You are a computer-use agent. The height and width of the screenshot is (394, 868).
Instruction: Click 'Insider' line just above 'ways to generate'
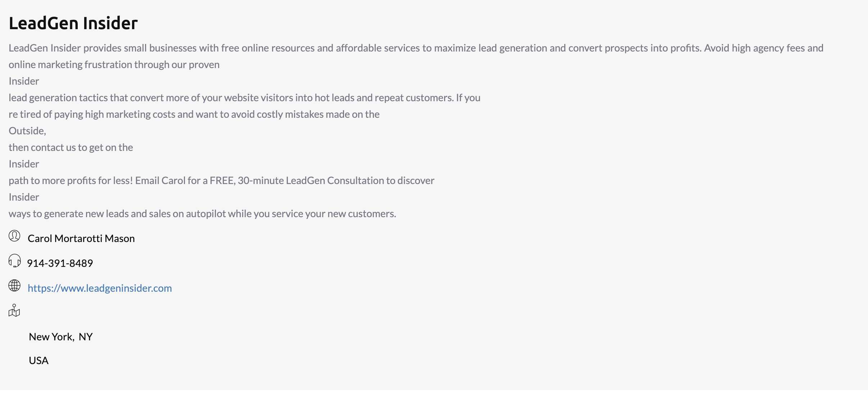coord(24,197)
